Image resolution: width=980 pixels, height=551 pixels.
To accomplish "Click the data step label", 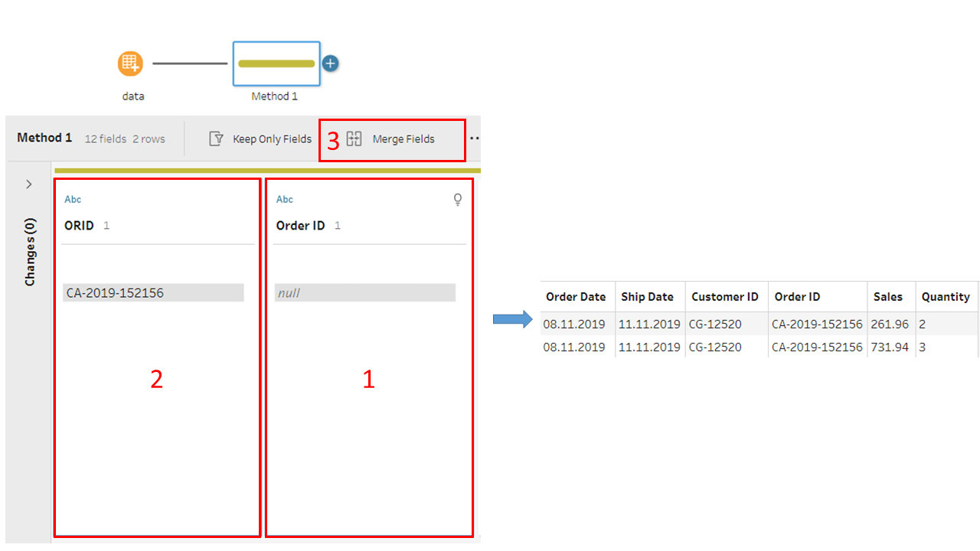I will tap(133, 96).
